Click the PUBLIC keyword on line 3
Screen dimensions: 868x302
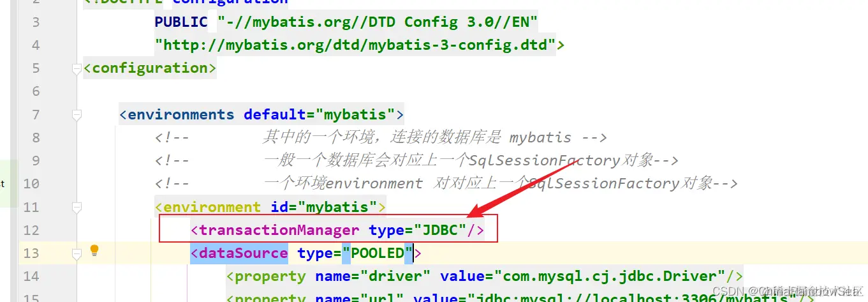pos(181,22)
